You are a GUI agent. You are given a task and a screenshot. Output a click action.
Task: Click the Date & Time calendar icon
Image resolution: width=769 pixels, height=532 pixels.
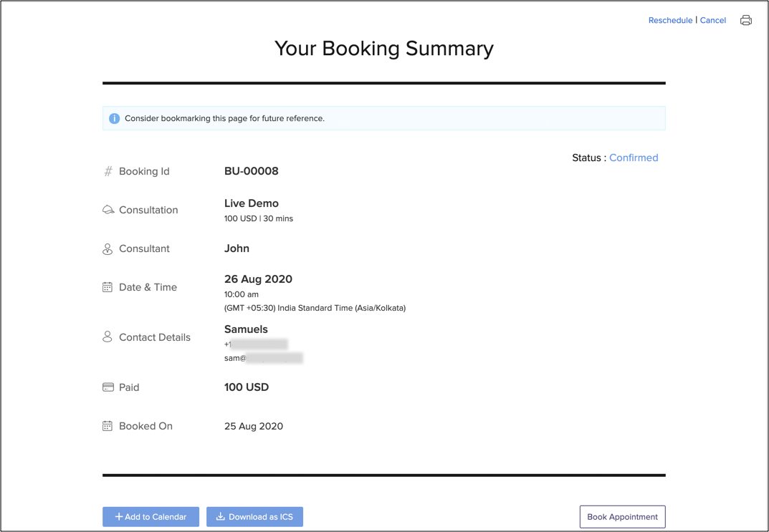(x=108, y=287)
